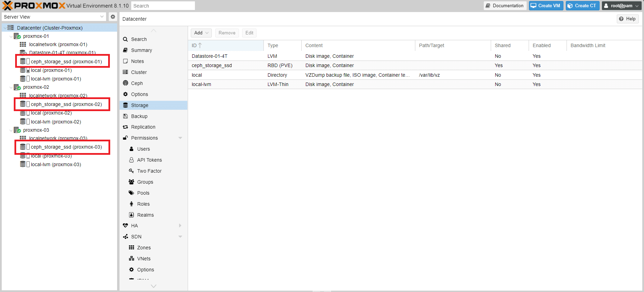
Task: Sort by the Type column header
Action: [282, 45]
